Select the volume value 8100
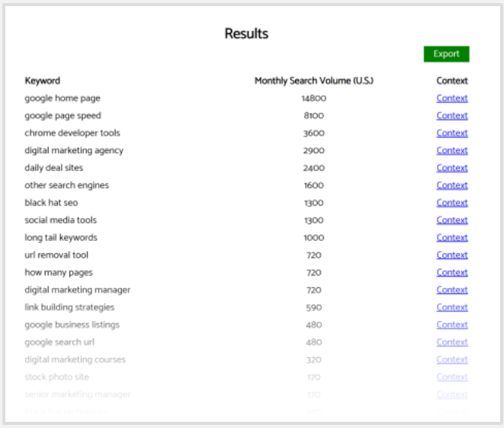This screenshot has height=428, width=504. click(x=314, y=115)
